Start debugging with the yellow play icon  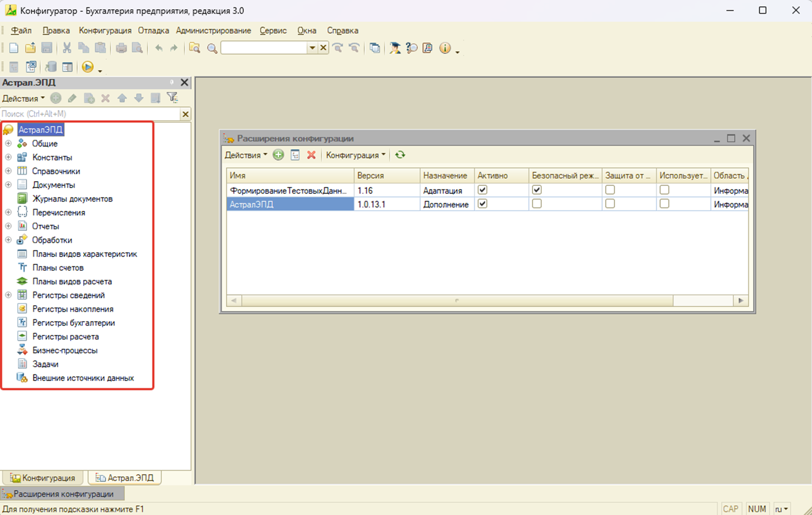click(x=88, y=67)
